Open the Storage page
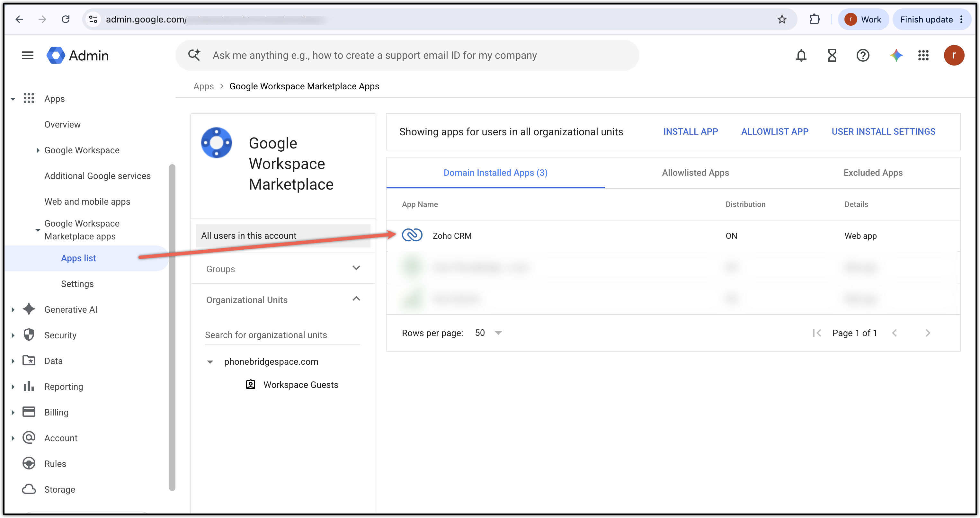The width and height of the screenshot is (980, 518). pos(60,489)
